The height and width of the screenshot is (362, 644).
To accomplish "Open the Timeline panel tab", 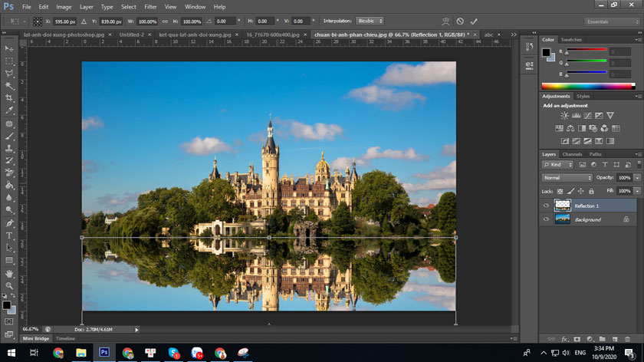I will point(65,338).
